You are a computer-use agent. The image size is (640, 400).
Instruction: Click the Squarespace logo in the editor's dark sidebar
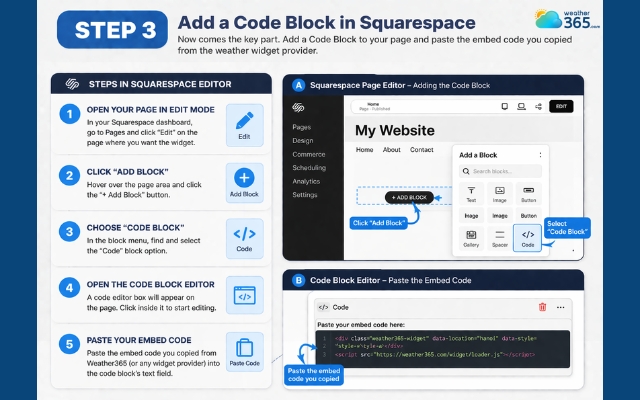(298, 107)
